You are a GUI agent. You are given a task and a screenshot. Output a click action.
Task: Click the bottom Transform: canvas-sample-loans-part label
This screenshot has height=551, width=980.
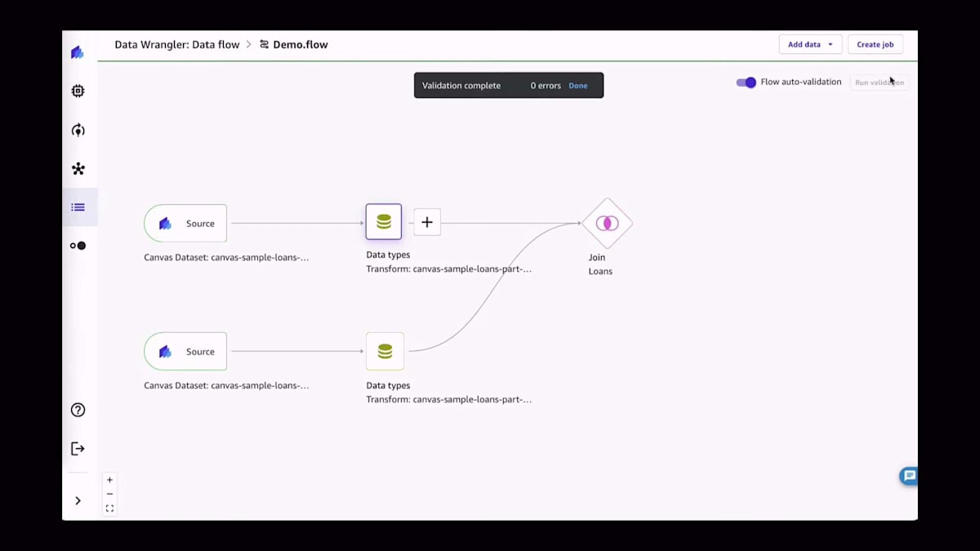448,399
